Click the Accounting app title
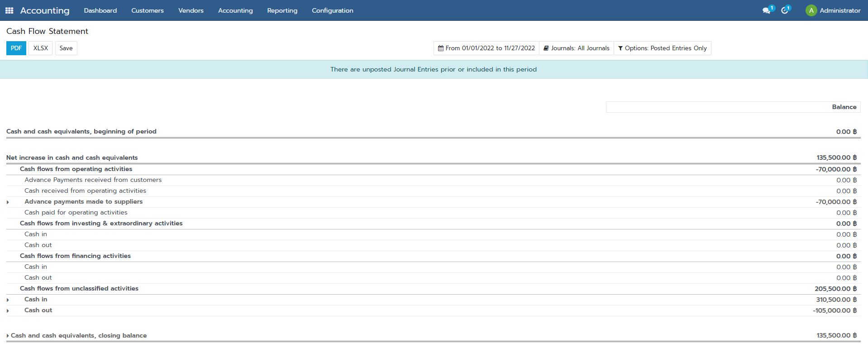The width and height of the screenshot is (868, 348). pos(45,10)
